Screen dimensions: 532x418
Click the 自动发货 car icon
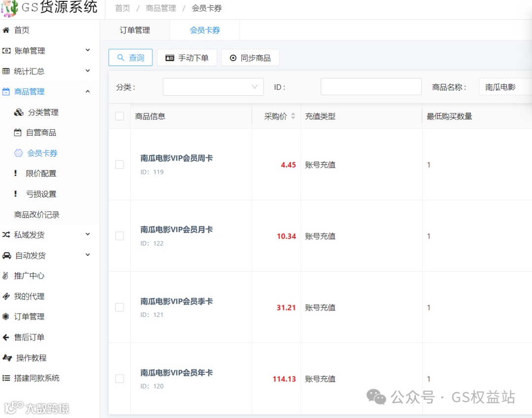click(x=6, y=255)
